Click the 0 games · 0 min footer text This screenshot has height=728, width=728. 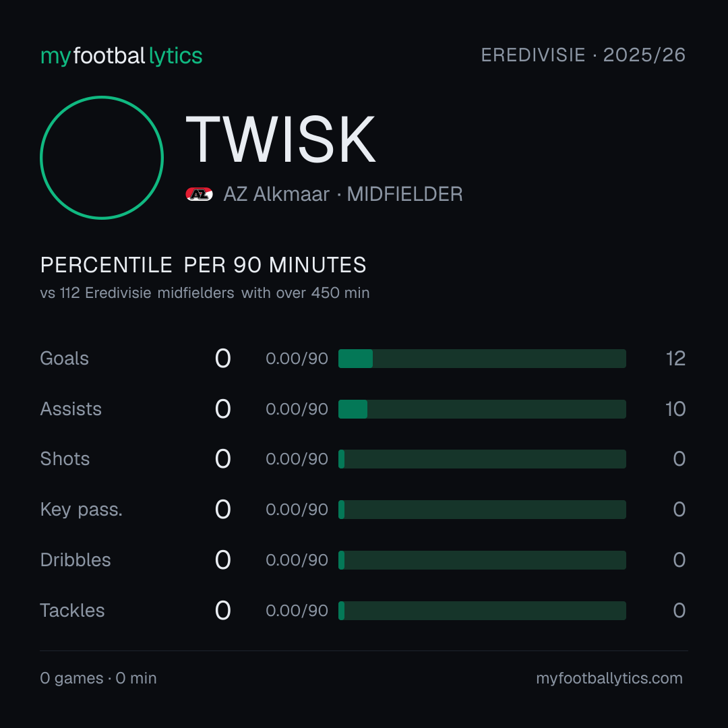[98, 678]
